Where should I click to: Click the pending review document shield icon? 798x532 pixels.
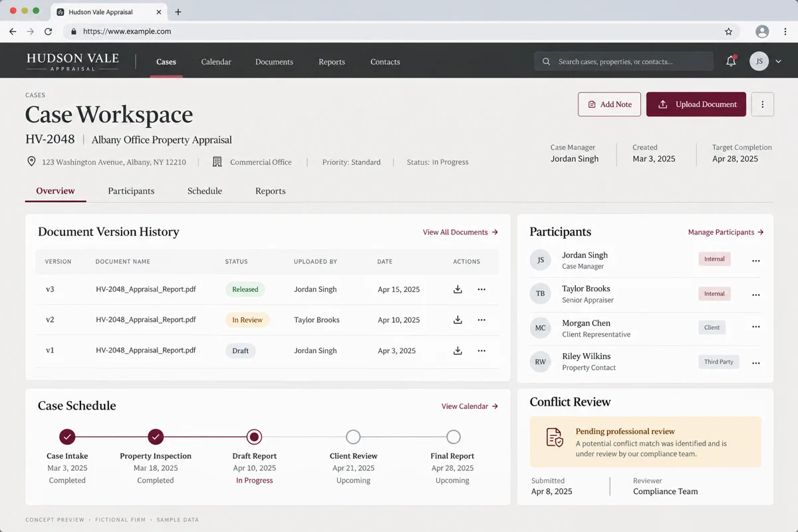[554, 437]
